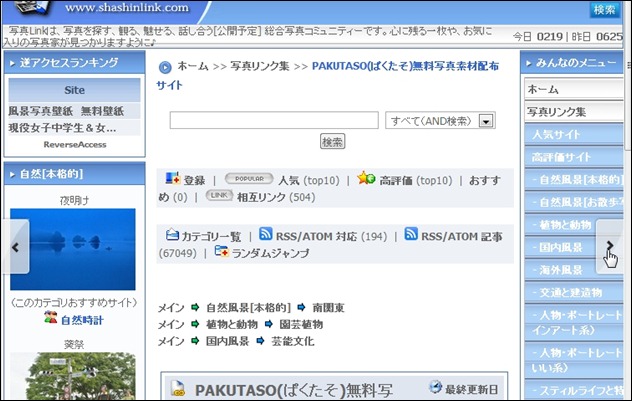Open 自然時計 recommended site link
The width and height of the screenshot is (632, 401).
[82, 320]
